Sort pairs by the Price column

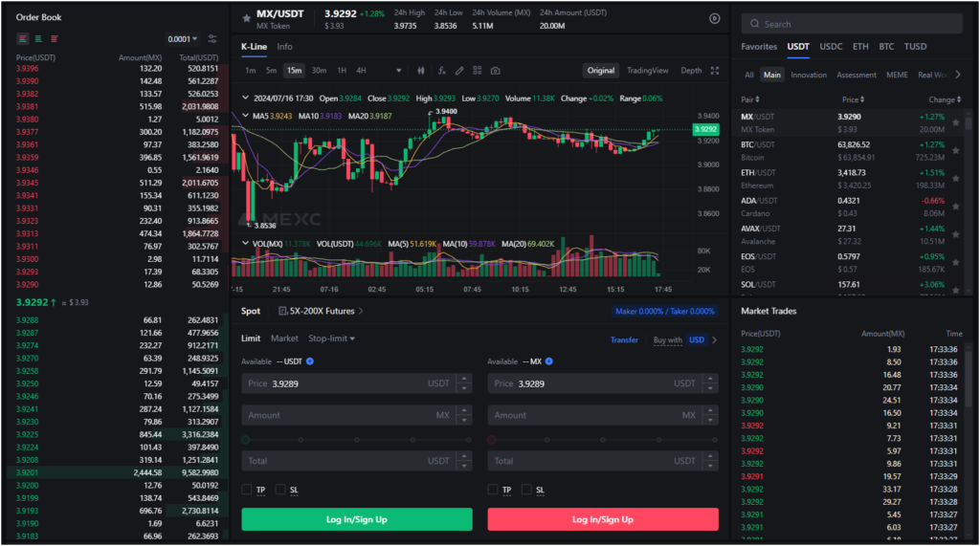(853, 99)
